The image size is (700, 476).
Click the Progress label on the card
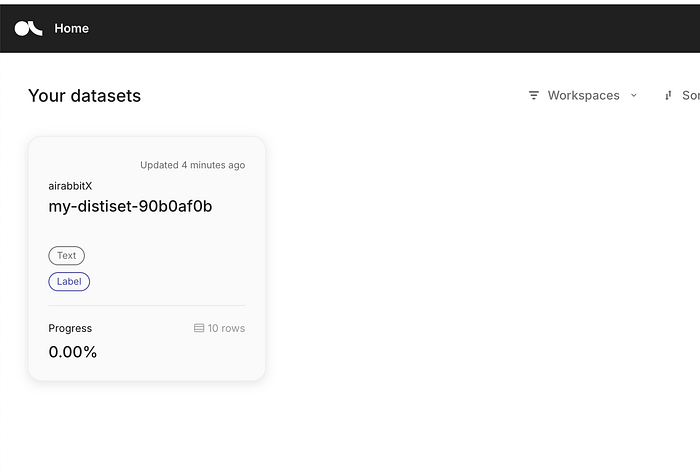pyautogui.click(x=70, y=328)
